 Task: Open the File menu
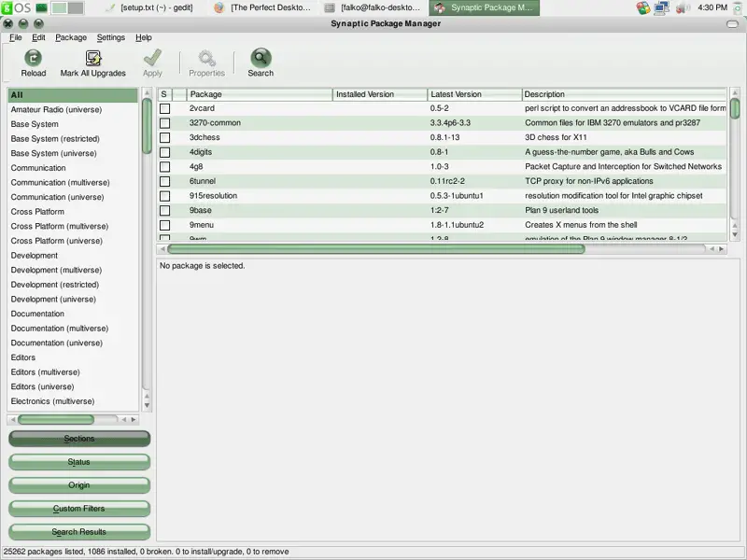pos(16,37)
